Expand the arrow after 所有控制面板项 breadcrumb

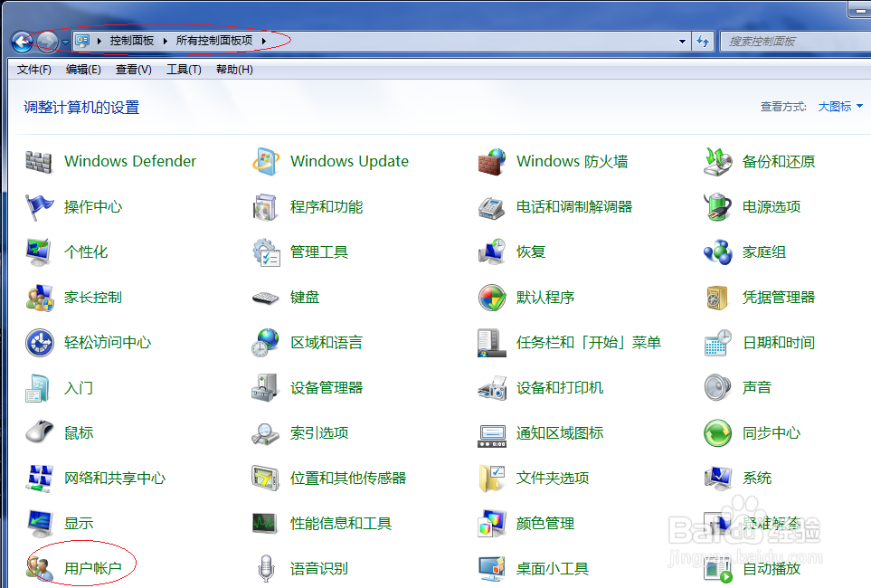[264, 41]
